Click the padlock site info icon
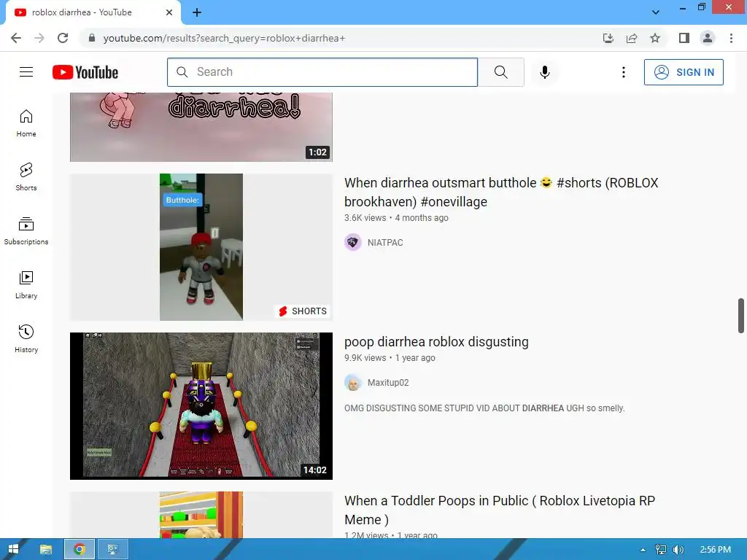This screenshot has height=560, width=747. coord(92,38)
